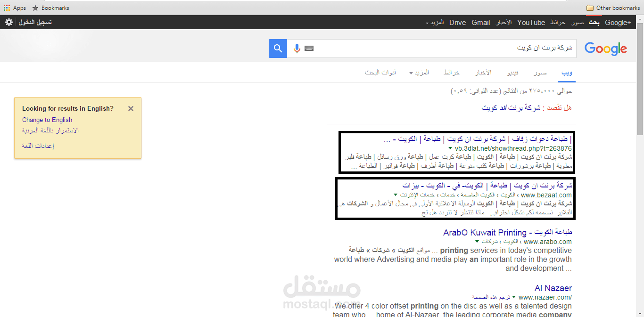Open YouTube from top bar

531,22
